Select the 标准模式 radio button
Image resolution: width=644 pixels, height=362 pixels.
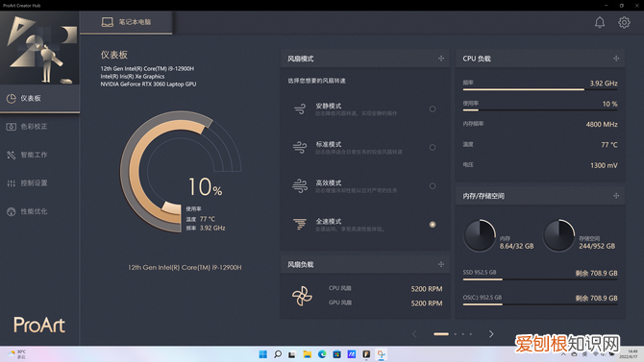[433, 147]
